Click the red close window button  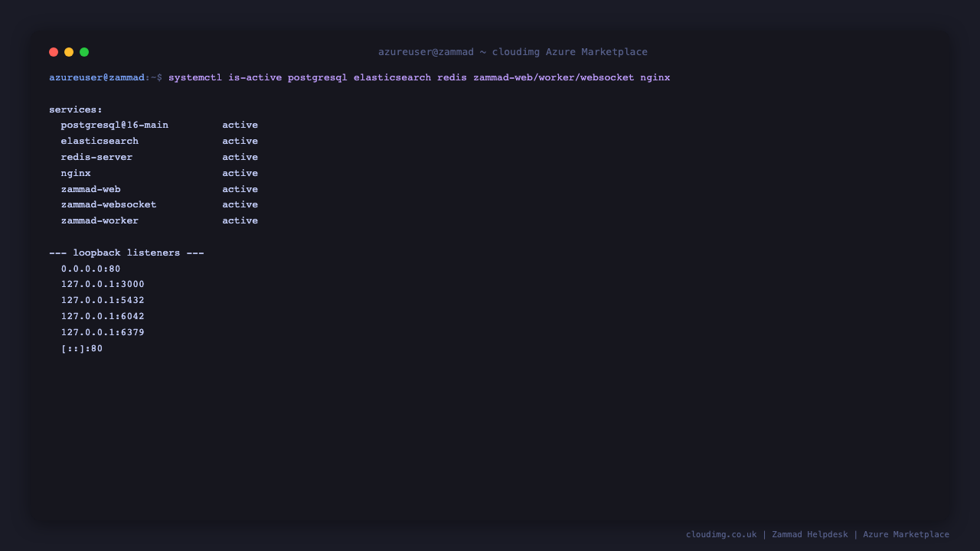pos(54,52)
